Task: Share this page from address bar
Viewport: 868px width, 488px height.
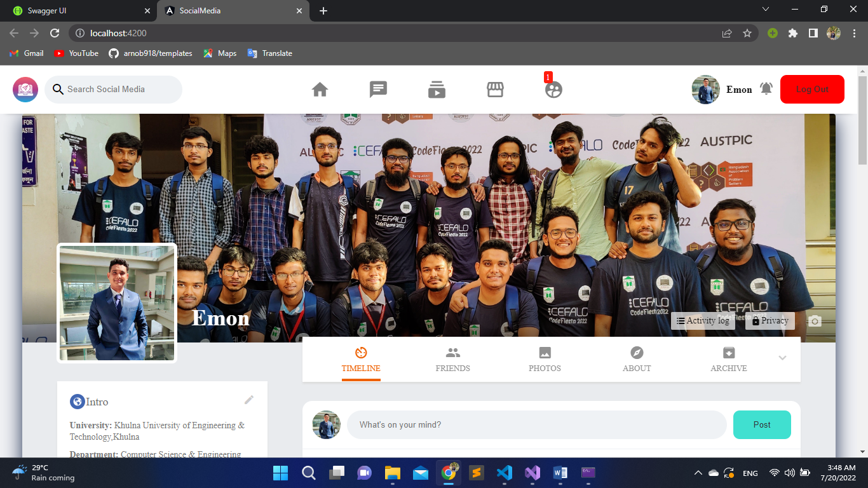Action: [x=727, y=33]
